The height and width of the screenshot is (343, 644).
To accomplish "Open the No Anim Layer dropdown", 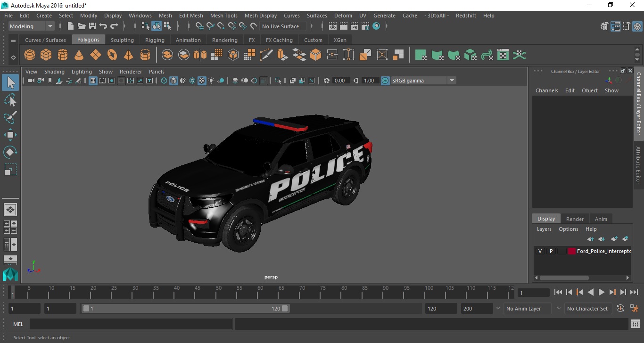I will [x=528, y=309].
